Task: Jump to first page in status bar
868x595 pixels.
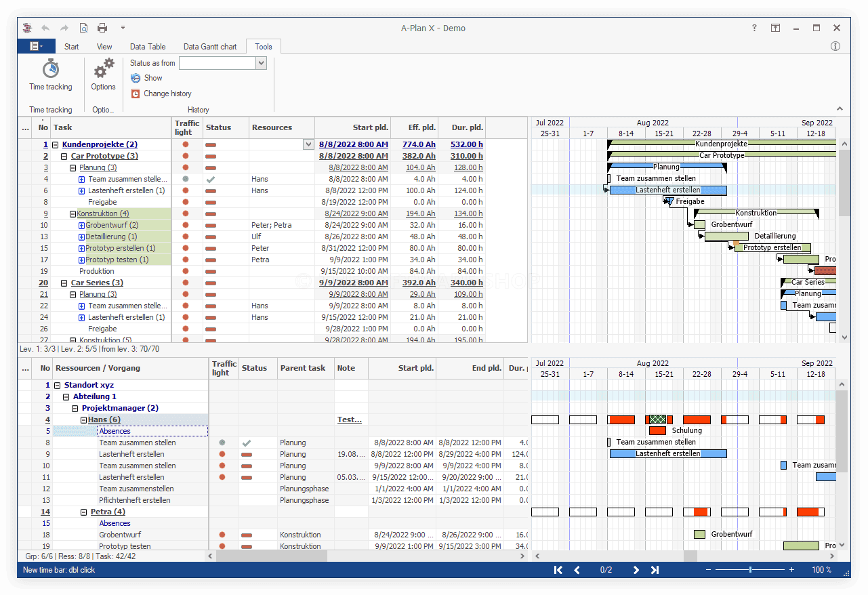Action: click(x=558, y=570)
